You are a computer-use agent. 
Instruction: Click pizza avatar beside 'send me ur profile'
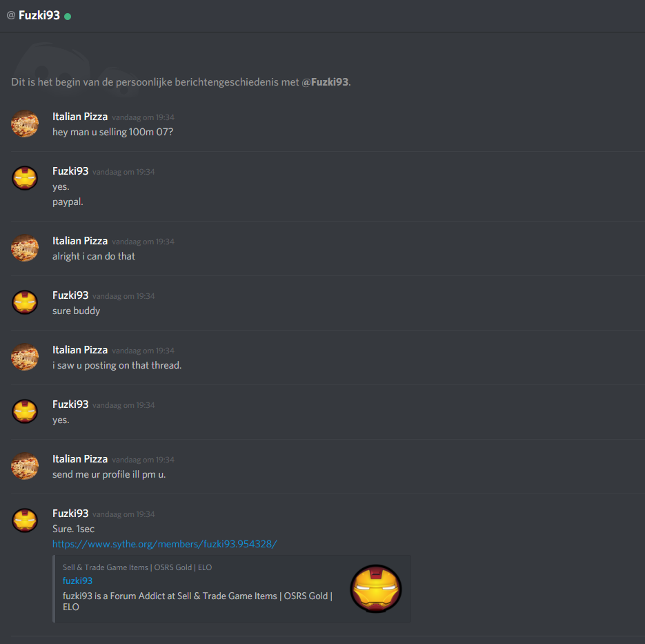(25, 466)
